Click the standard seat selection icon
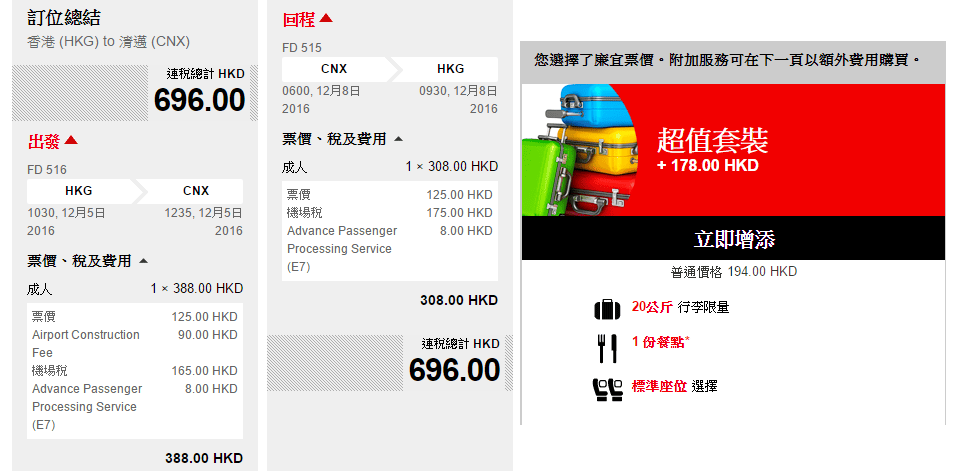This screenshot has width=953, height=471. click(x=607, y=388)
